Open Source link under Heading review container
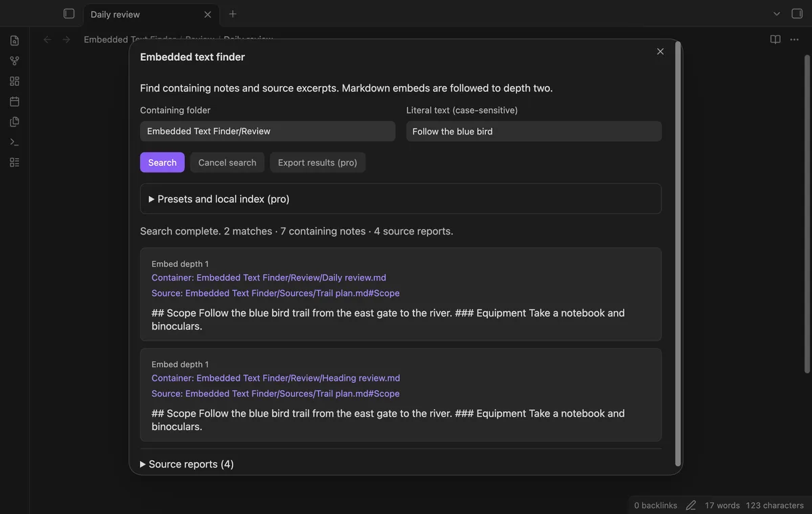Viewport: 812px width, 514px height. [275, 394]
